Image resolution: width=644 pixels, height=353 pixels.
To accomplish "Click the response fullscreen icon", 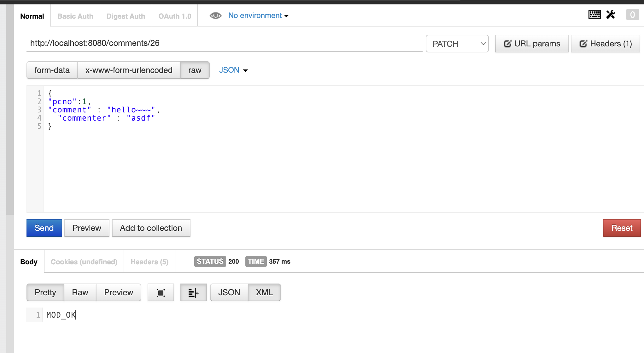I will tap(161, 293).
